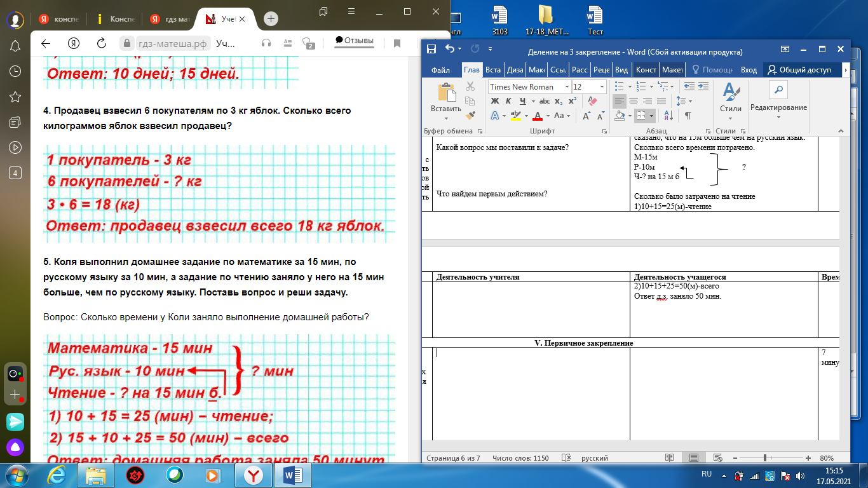Switch to the Вид ribbon tab
868x488 pixels.
tap(622, 70)
